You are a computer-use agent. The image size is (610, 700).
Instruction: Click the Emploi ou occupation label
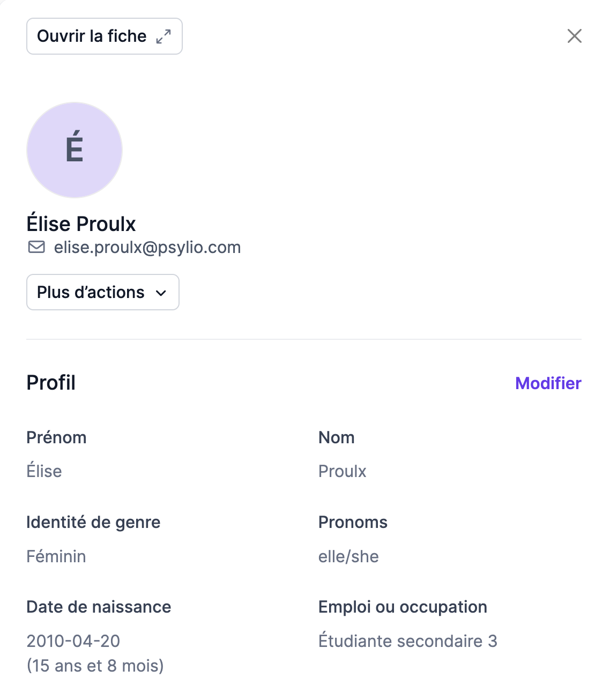pos(403,607)
